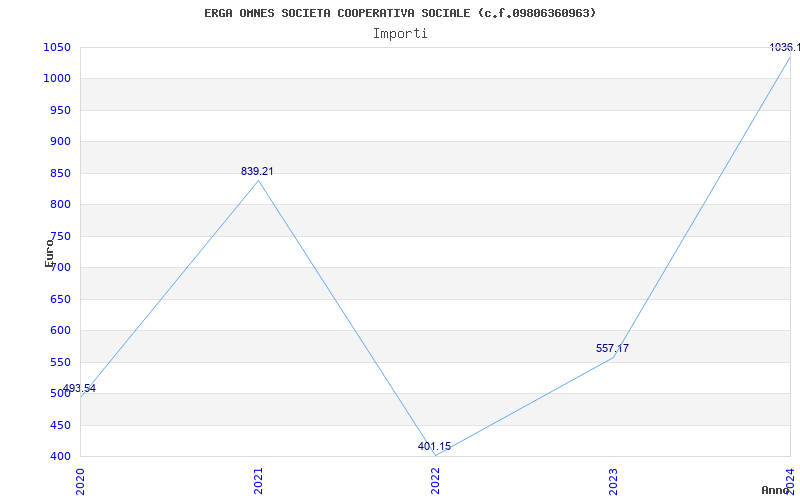Click the 550 y-axis value

(60, 363)
